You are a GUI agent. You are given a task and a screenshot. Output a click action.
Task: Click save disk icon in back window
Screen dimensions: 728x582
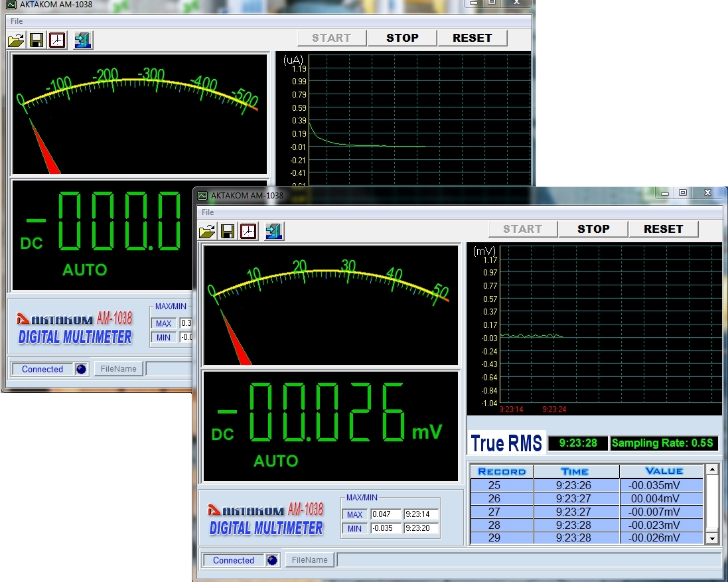(36, 40)
